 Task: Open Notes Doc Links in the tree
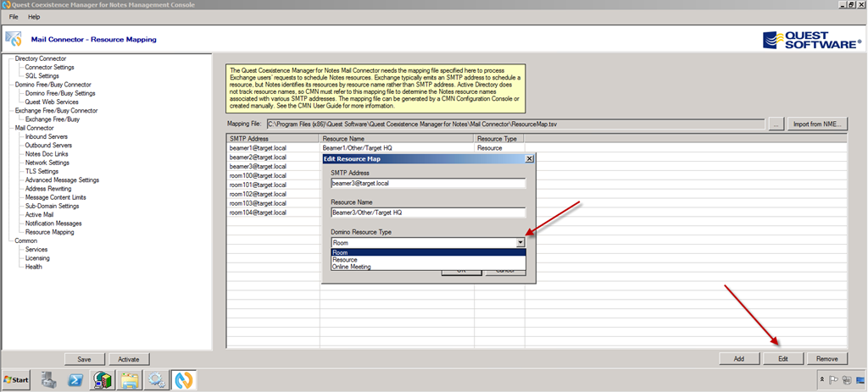click(47, 154)
